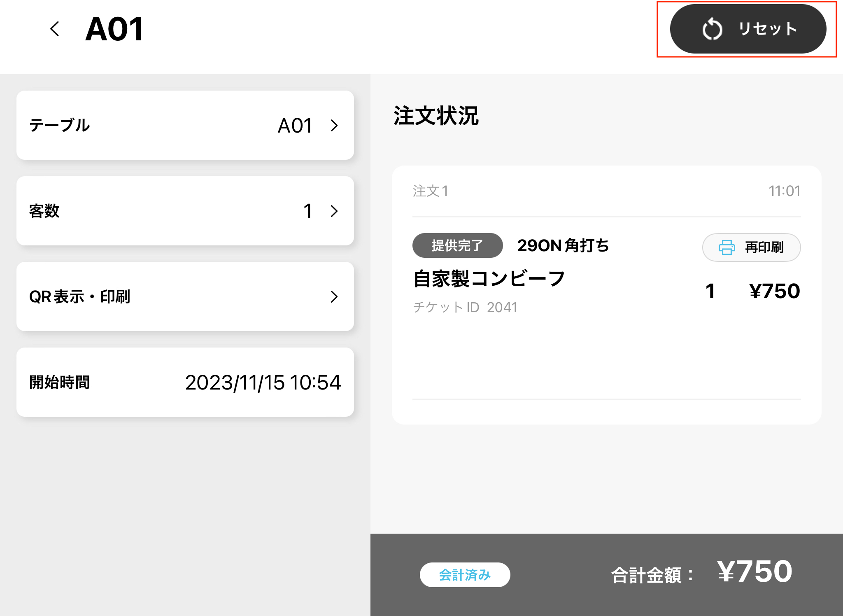The image size is (843, 616).
Task: Click the circular reset arrow icon
Action: click(x=712, y=29)
